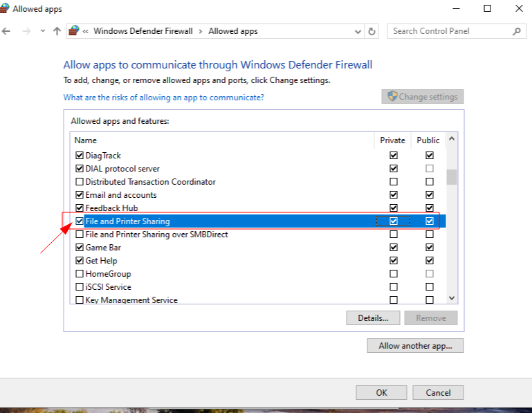
Task: Toggle DIAL protocol server name checkbox
Action: coord(80,169)
